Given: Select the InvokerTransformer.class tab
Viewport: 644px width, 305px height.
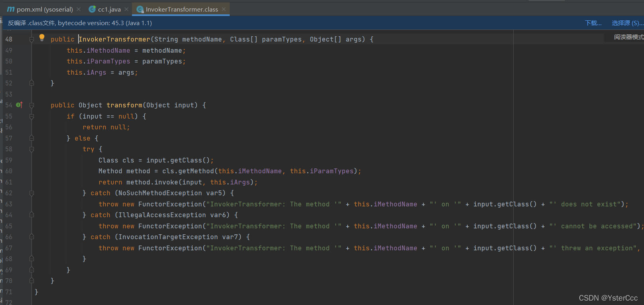Looking at the screenshot, I should pos(182,9).
